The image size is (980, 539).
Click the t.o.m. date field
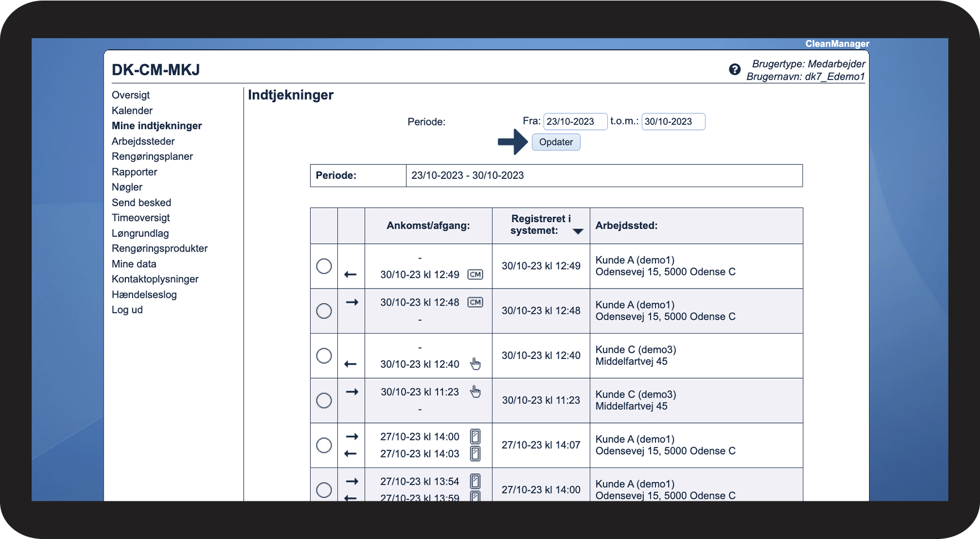[673, 122]
